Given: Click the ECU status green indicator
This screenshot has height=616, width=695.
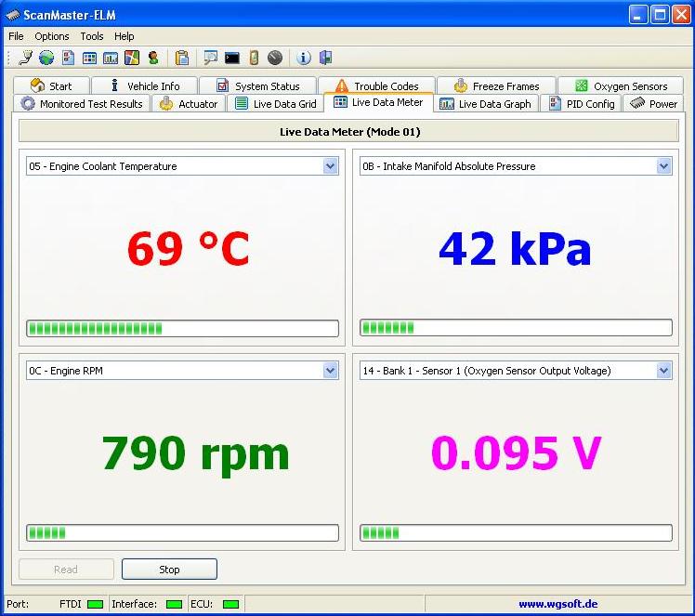Looking at the screenshot, I should [231, 604].
